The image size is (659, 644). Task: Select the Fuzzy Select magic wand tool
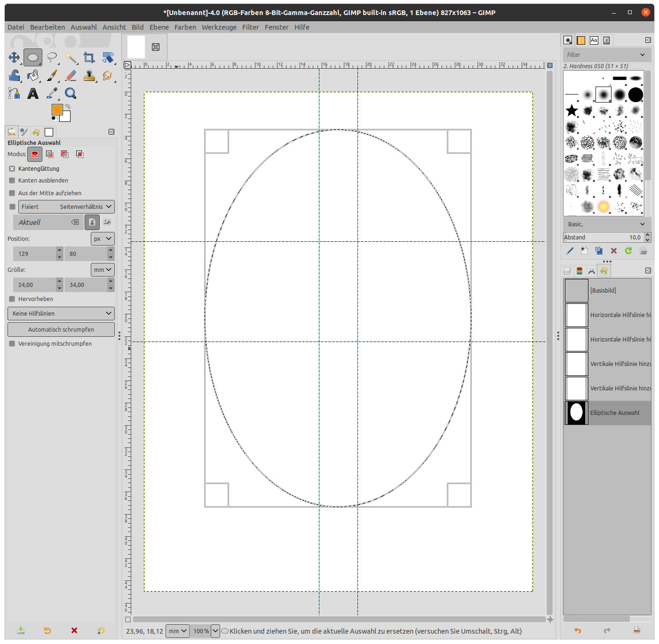pyautogui.click(x=71, y=57)
